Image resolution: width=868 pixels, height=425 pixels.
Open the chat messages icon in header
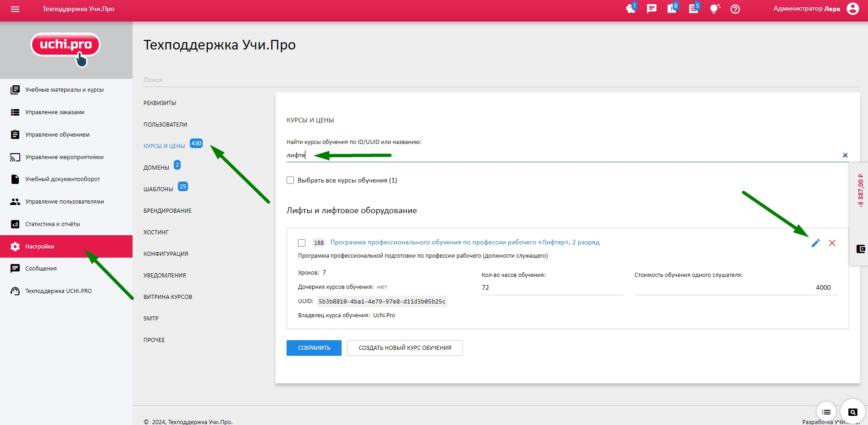pos(652,9)
